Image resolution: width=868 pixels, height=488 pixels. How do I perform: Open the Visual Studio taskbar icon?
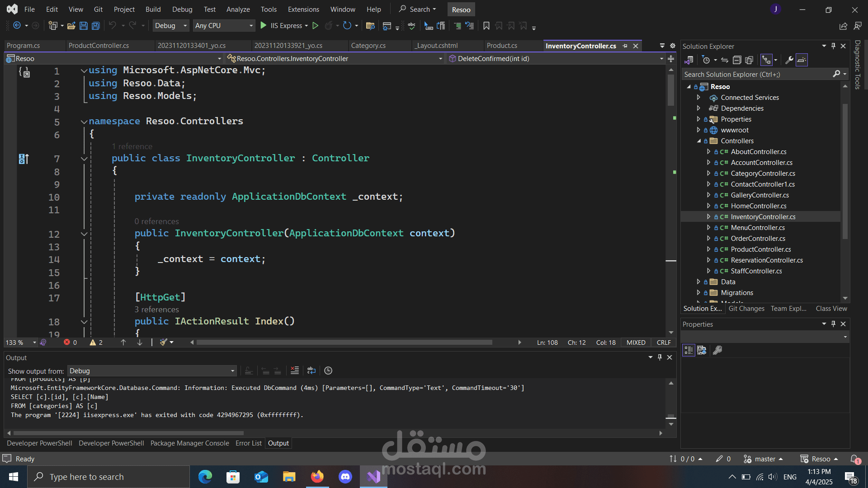(373, 477)
